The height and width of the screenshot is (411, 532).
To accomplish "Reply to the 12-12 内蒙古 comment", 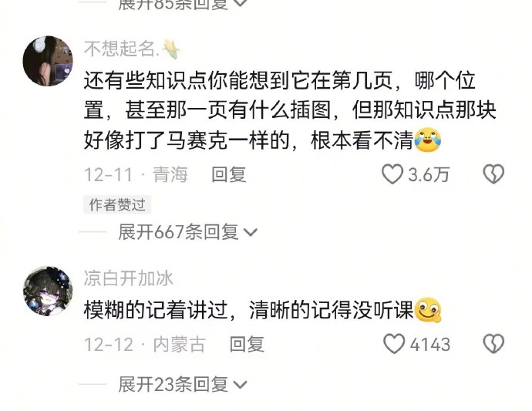I will pos(247,344).
